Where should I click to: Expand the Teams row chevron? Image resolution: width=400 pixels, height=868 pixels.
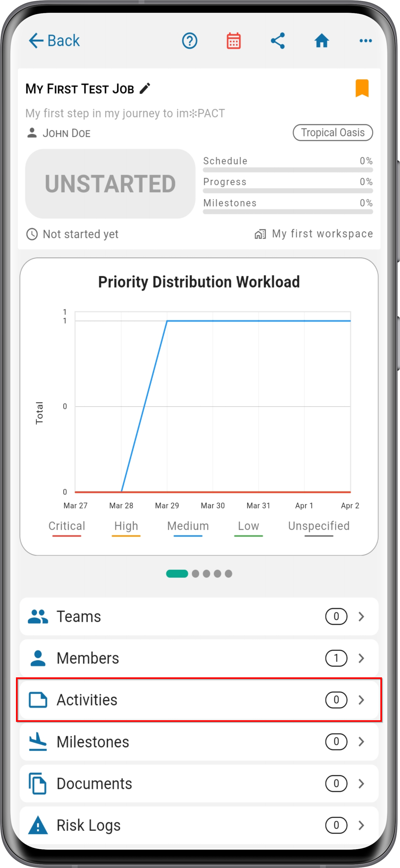[x=361, y=616]
